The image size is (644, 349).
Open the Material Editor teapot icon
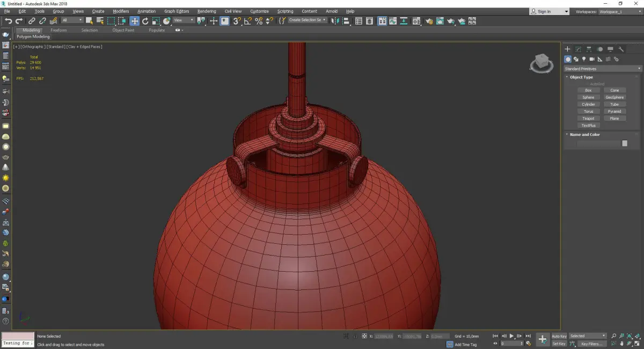coord(416,21)
